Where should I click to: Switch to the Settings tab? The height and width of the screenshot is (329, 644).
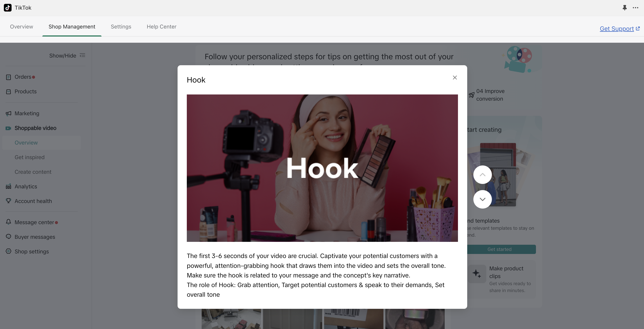coord(121,27)
